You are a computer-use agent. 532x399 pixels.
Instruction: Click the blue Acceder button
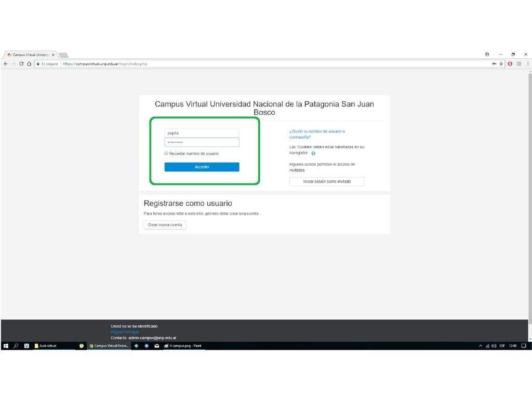click(202, 167)
